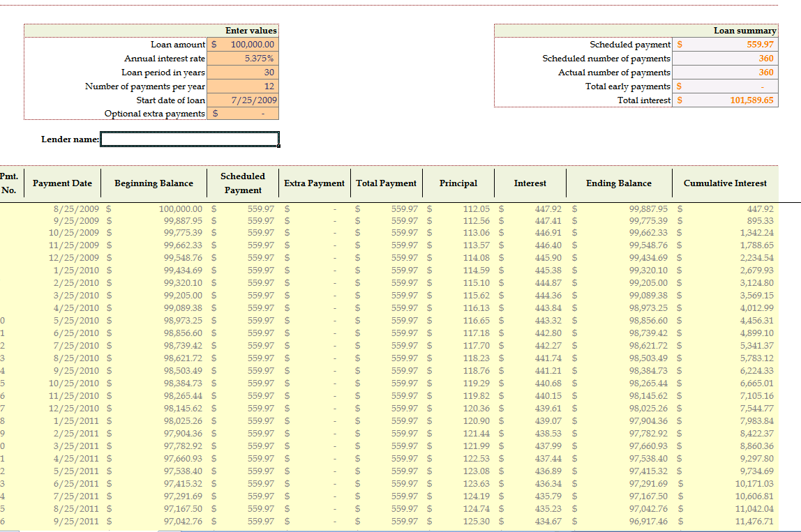Click the Ending Balance column header
The image size is (801, 532).
tap(619, 183)
